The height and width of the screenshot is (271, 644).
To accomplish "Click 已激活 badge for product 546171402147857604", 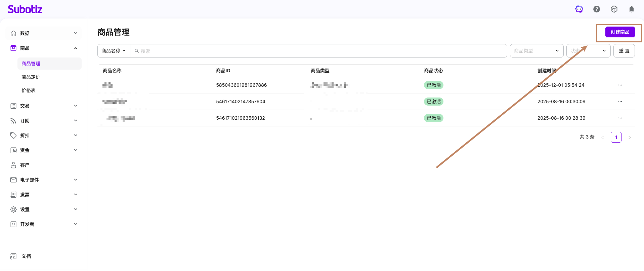I will point(433,102).
